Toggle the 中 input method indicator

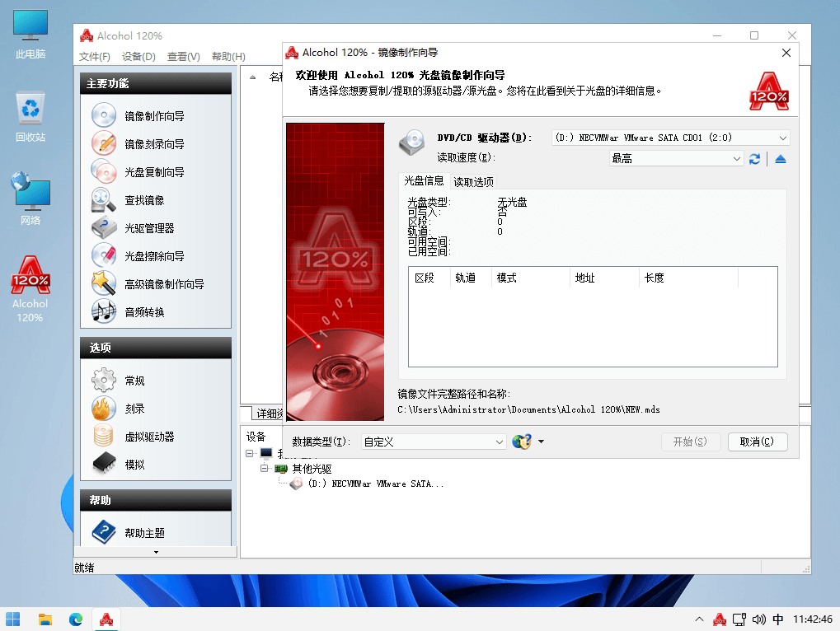pos(778,619)
